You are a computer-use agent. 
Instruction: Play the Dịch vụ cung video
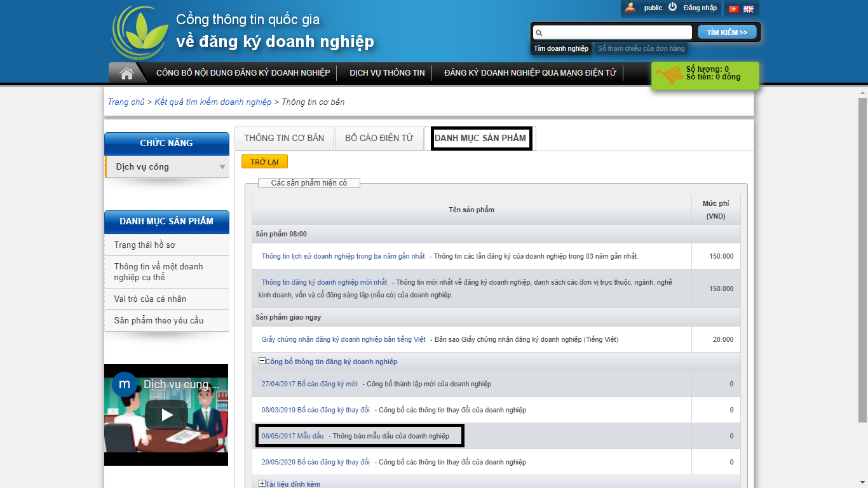point(166,415)
